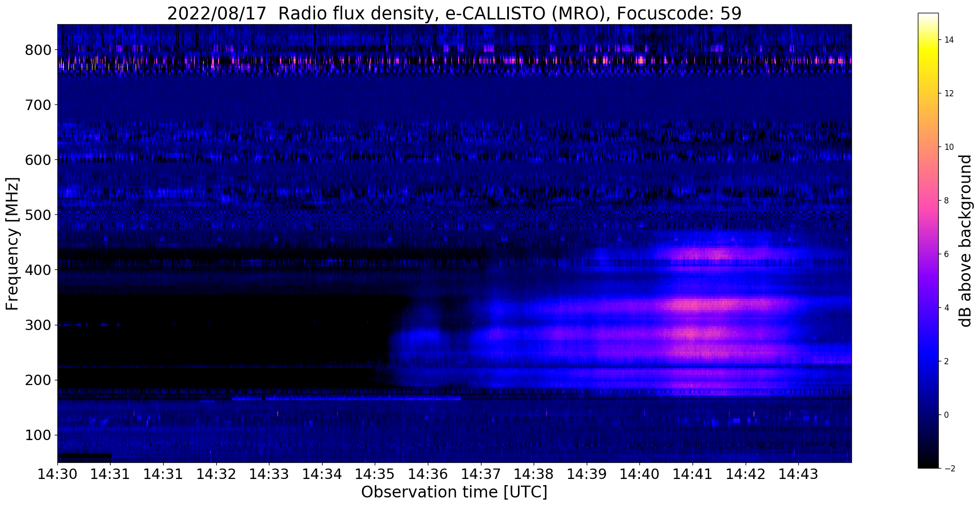980x506 pixels.
Task: Click the colorbar tick value 4
Action: [x=946, y=308]
